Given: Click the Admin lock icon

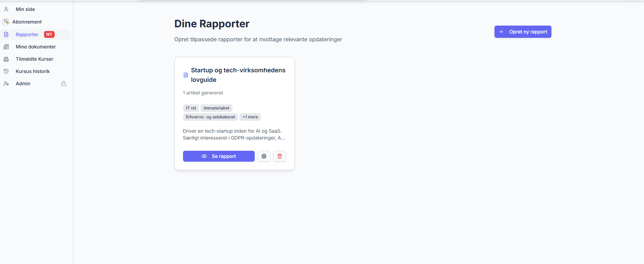Looking at the screenshot, I should click(64, 84).
